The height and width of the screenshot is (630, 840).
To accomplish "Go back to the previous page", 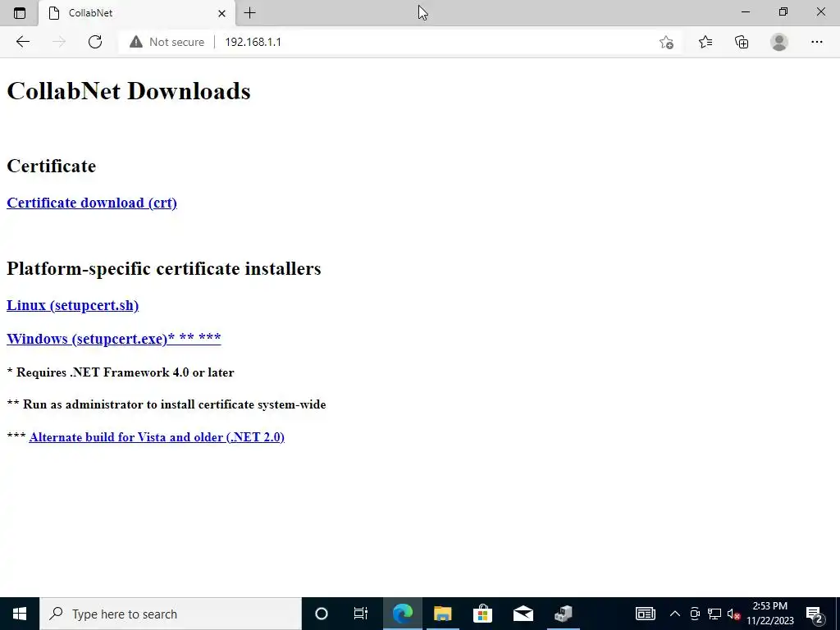I will coord(22,42).
